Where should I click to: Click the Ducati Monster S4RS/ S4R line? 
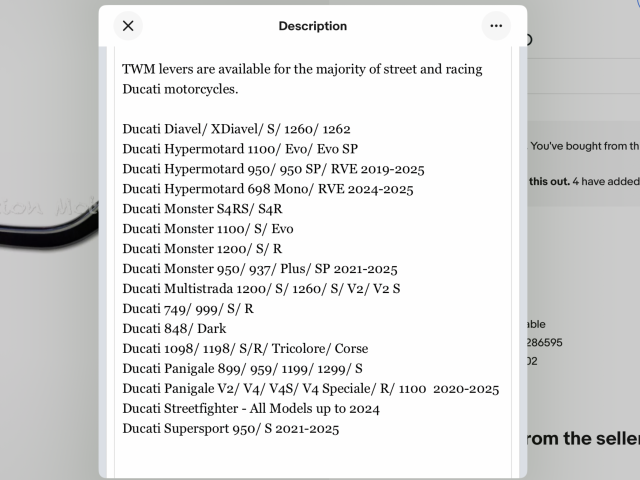point(202,209)
